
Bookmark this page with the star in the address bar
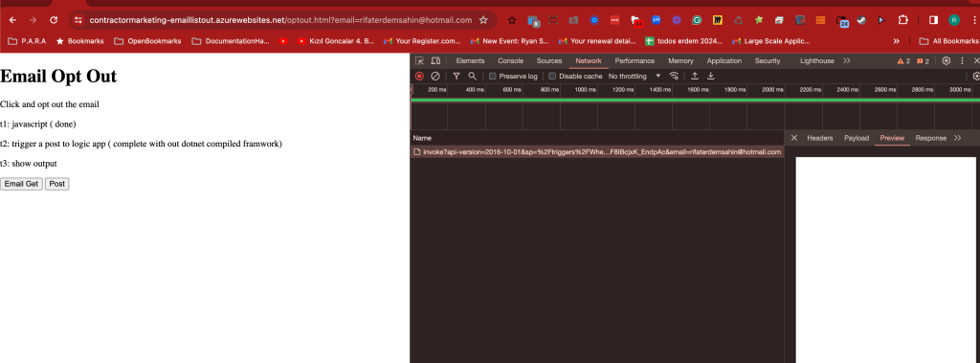pyautogui.click(x=483, y=20)
